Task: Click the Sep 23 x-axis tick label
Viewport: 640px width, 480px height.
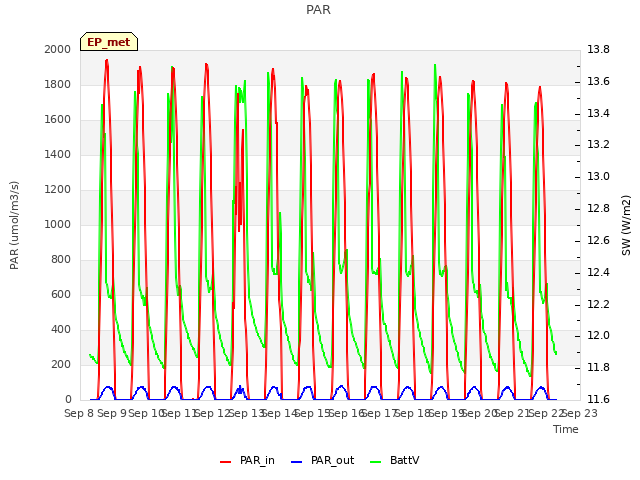Action: pos(580,413)
